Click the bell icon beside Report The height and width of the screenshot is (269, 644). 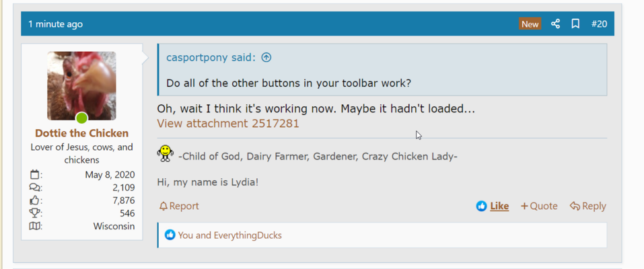click(164, 206)
